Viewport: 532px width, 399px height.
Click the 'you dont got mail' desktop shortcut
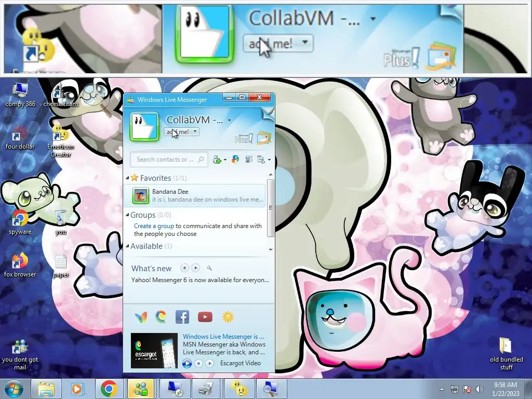(20, 355)
